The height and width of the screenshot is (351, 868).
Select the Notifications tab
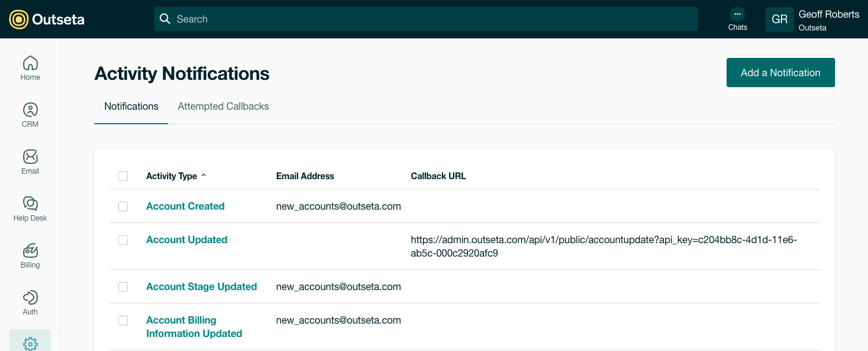coord(131,106)
